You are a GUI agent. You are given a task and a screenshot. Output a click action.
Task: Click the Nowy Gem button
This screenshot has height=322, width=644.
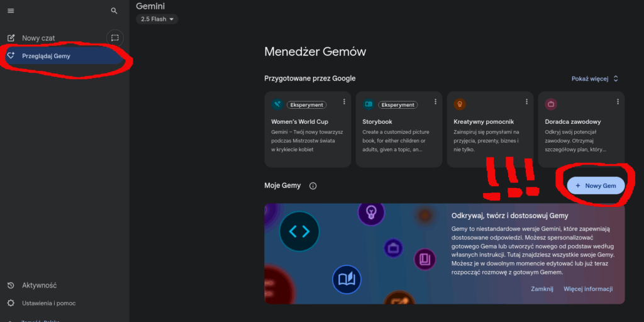(596, 186)
